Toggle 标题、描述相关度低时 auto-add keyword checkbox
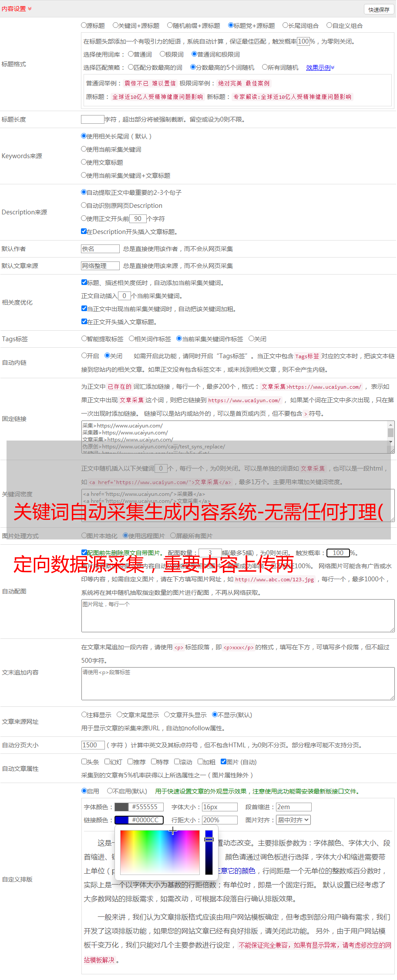 [x=84, y=282]
